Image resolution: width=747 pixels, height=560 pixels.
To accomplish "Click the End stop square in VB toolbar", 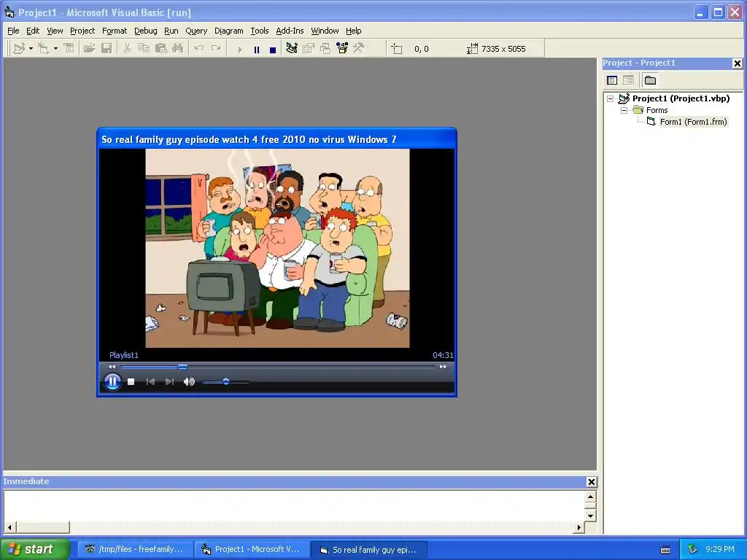I will (x=273, y=49).
